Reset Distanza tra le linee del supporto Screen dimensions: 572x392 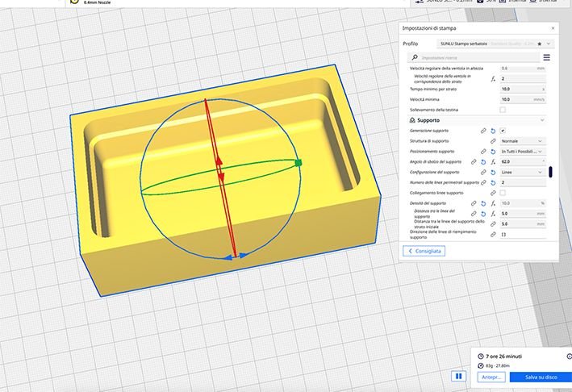coord(483,214)
